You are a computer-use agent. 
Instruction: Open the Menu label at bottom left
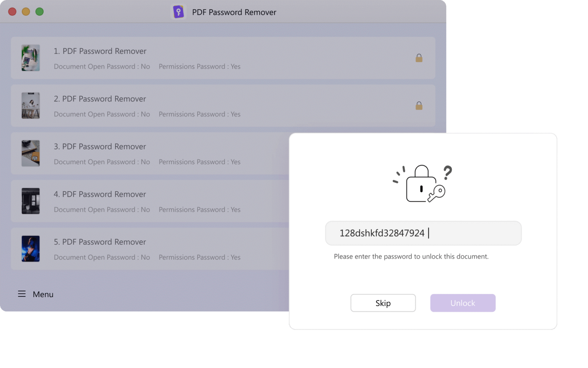click(x=43, y=294)
